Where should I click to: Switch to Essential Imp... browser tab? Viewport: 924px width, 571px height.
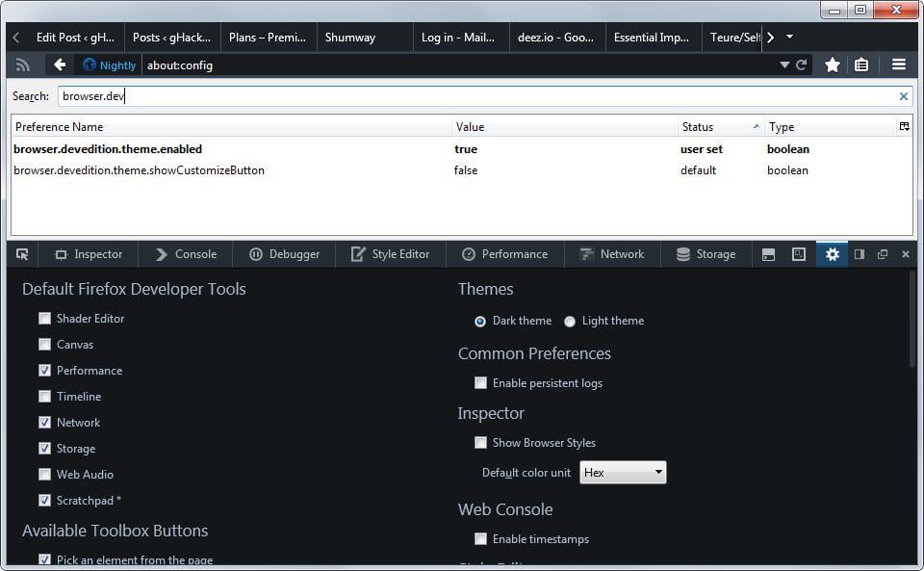pyautogui.click(x=653, y=38)
